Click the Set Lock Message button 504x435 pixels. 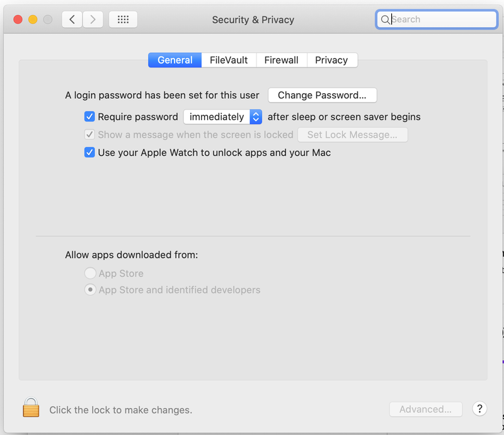[352, 135]
